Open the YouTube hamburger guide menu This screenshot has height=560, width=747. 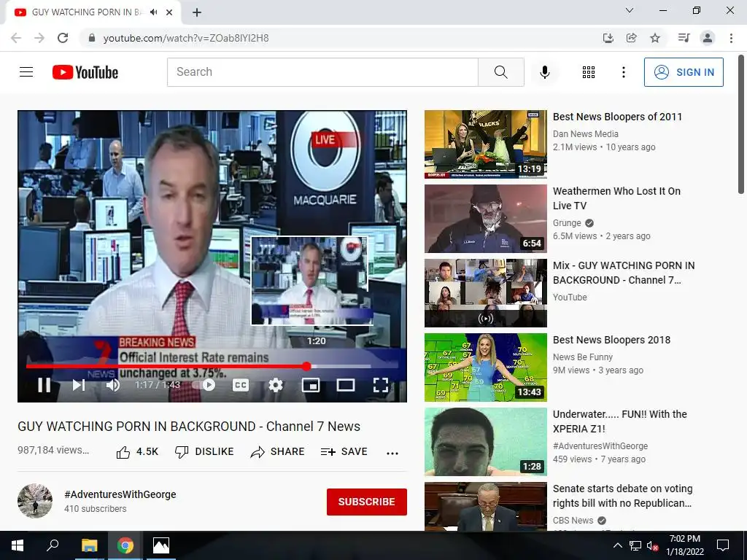pyautogui.click(x=26, y=72)
